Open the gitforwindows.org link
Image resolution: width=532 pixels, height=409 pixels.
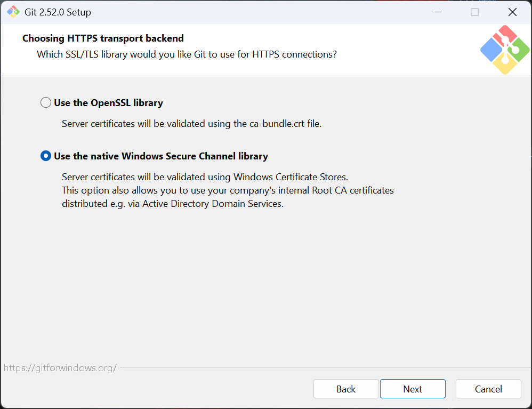[x=60, y=368]
